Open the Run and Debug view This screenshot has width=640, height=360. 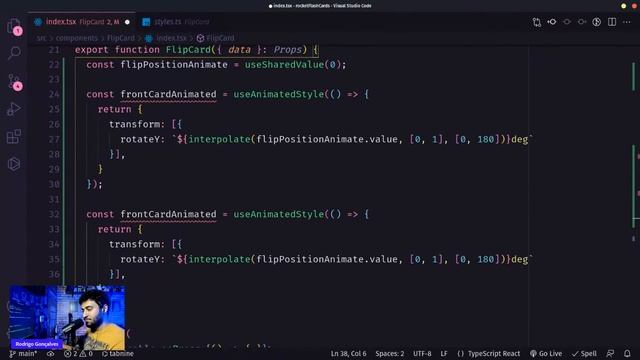(x=14, y=109)
